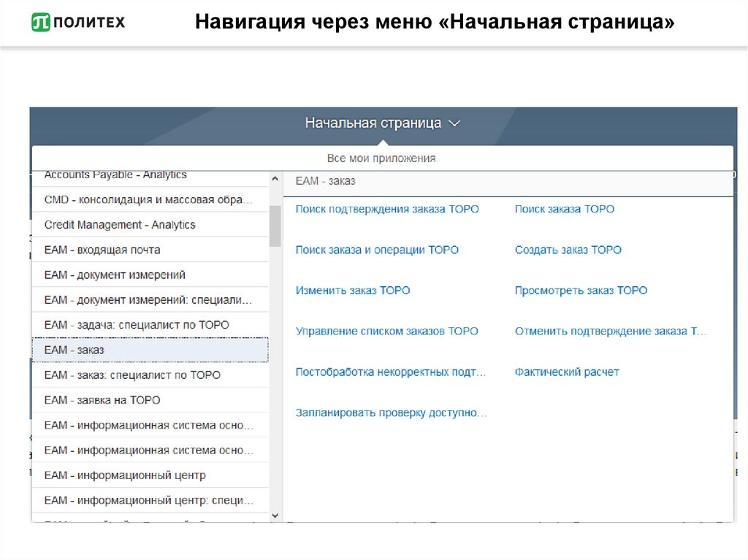Viewport: 748px width, 560px height.
Task: Open the Все мои приложения tab
Action: (381, 158)
